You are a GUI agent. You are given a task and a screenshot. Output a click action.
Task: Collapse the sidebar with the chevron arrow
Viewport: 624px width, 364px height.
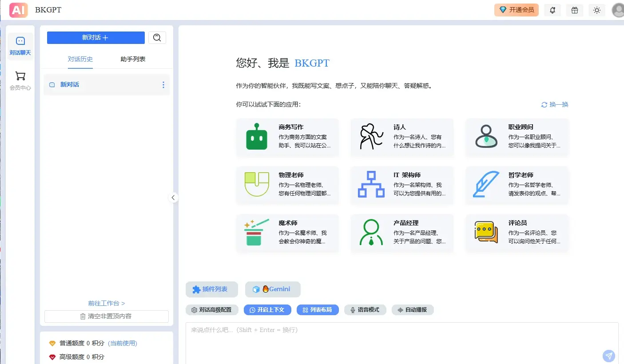click(x=173, y=198)
